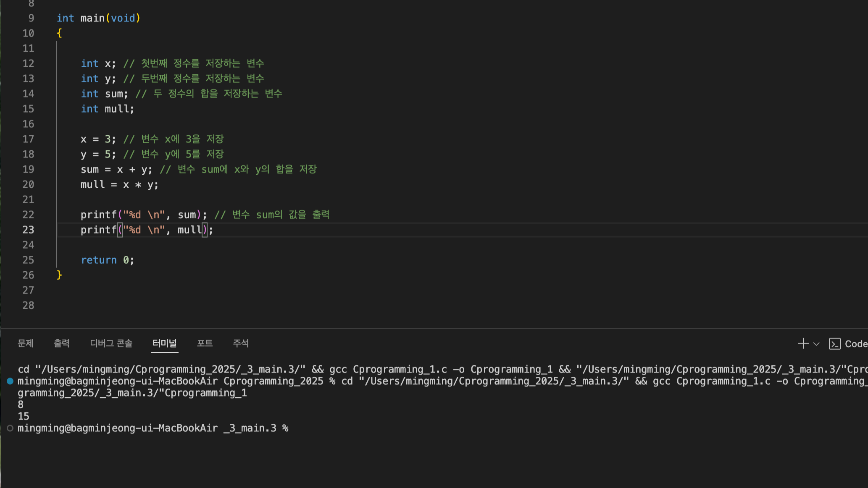Place cursor on 'int main(void)' line
Screen dimensions: 868x488
[x=99, y=18]
